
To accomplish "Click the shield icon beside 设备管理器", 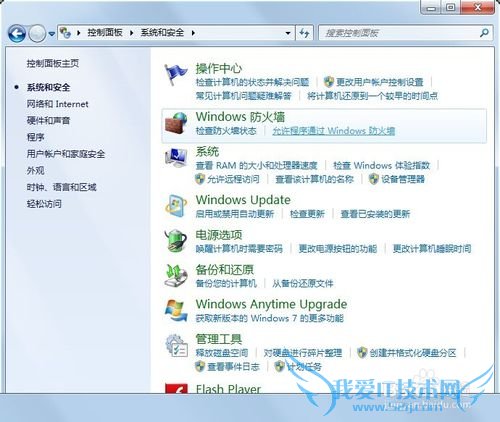I will point(374,179).
